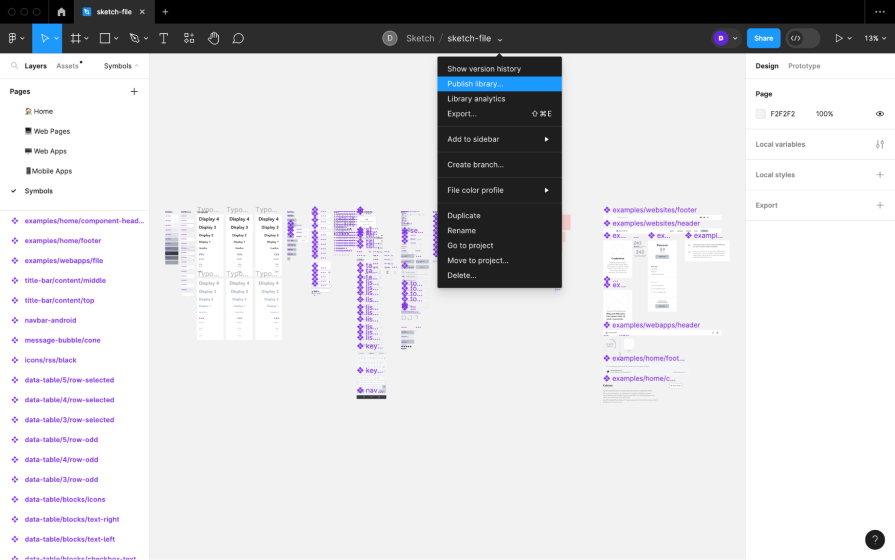The height and width of the screenshot is (560, 895).
Task: Choose Publish library from menu
Action: [475, 84]
